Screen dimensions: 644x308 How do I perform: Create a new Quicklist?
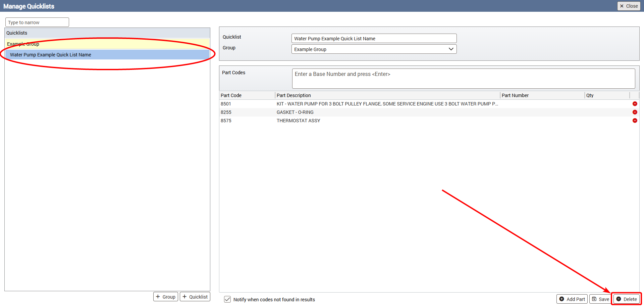point(195,297)
